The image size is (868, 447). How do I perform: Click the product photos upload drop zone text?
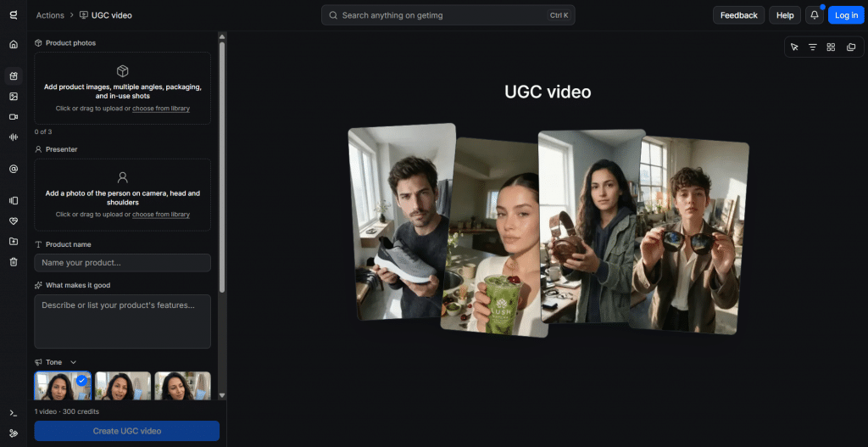[122, 92]
